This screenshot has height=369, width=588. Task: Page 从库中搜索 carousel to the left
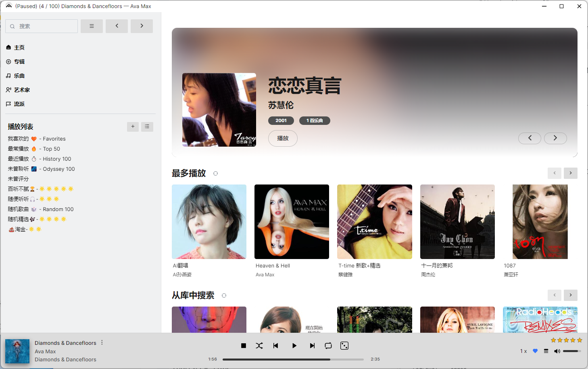coord(555,295)
